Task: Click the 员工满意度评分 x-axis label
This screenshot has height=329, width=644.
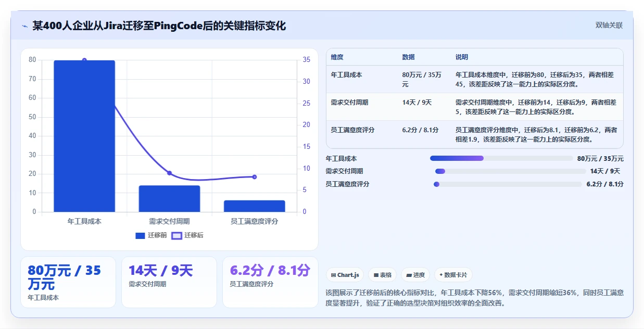Action: click(x=255, y=221)
